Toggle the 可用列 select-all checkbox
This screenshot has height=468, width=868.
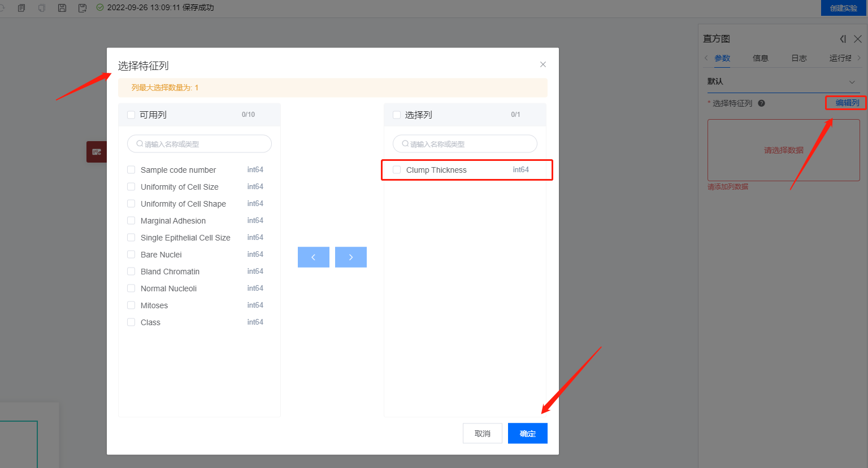point(131,115)
